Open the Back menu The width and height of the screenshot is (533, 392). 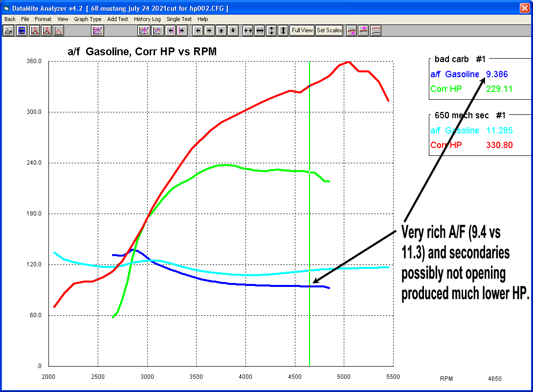click(x=10, y=19)
